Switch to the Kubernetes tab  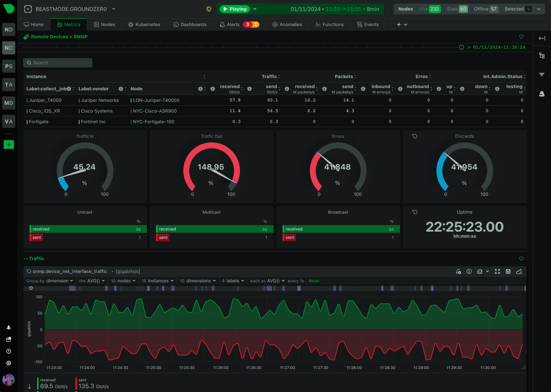coord(144,24)
